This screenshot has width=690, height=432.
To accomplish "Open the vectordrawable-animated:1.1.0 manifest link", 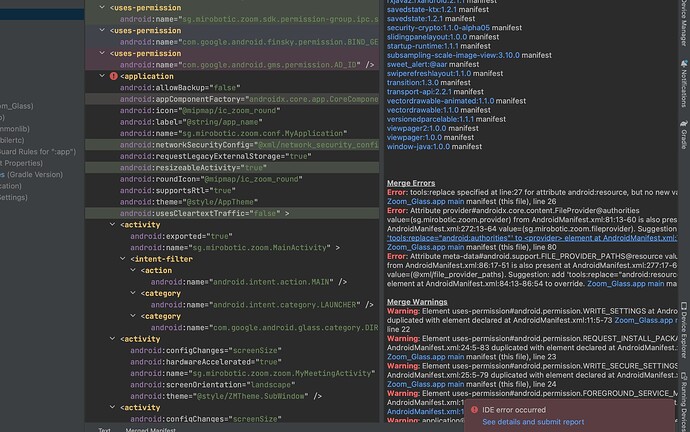I will [x=440, y=101].
